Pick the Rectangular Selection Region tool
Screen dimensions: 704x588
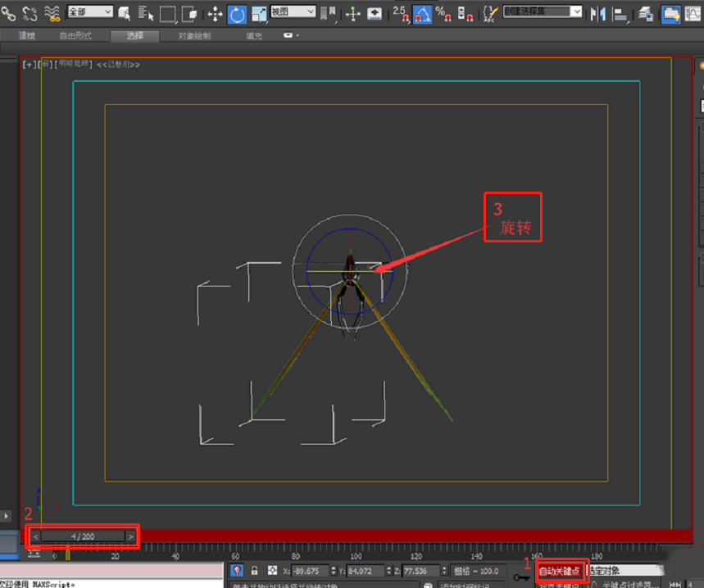[x=167, y=14]
